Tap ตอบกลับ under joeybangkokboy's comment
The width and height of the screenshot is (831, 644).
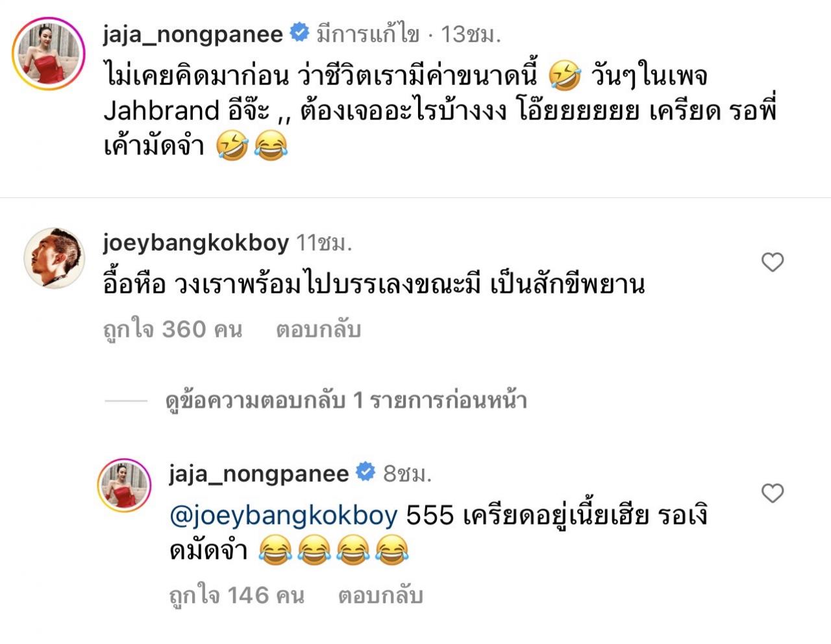(x=318, y=330)
